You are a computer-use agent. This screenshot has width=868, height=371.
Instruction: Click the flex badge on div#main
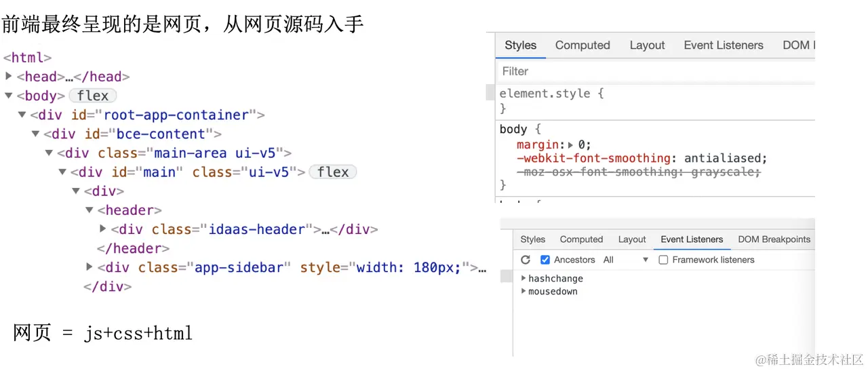(332, 172)
